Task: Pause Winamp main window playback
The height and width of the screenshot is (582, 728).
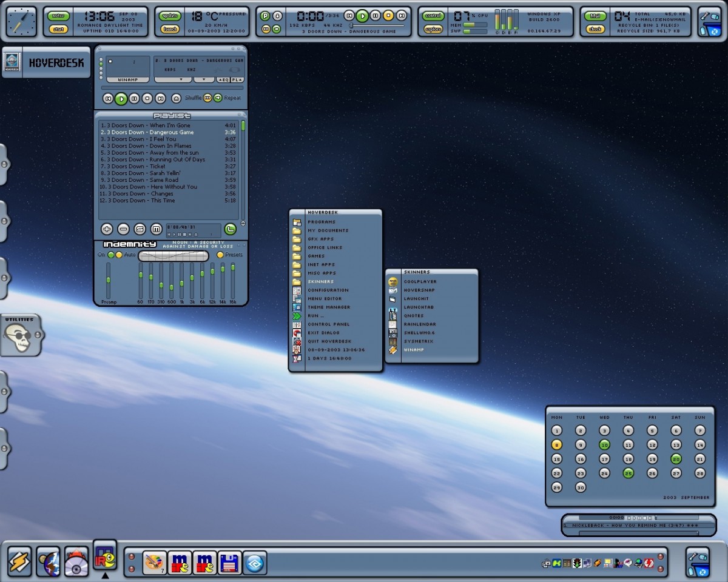Action: pos(134,98)
